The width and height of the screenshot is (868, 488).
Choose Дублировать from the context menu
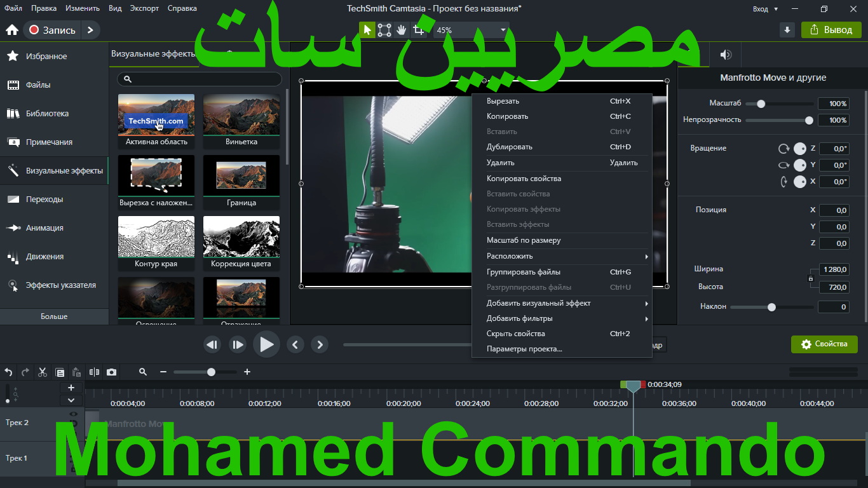click(x=510, y=147)
